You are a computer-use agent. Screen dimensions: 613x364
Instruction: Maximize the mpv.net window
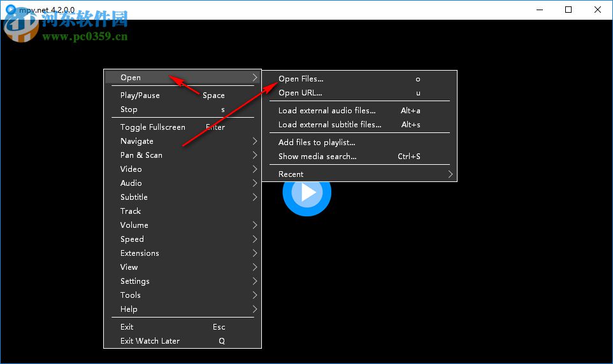coord(568,10)
